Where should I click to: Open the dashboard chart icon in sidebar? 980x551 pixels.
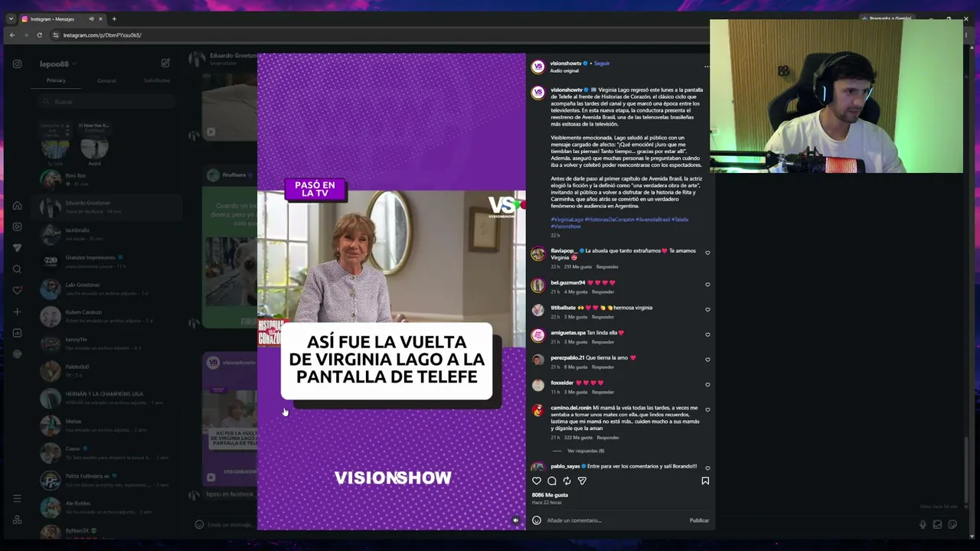[17, 333]
